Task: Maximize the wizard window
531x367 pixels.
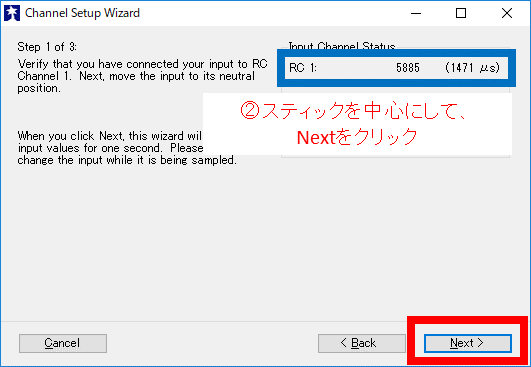Action: click(x=461, y=13)
